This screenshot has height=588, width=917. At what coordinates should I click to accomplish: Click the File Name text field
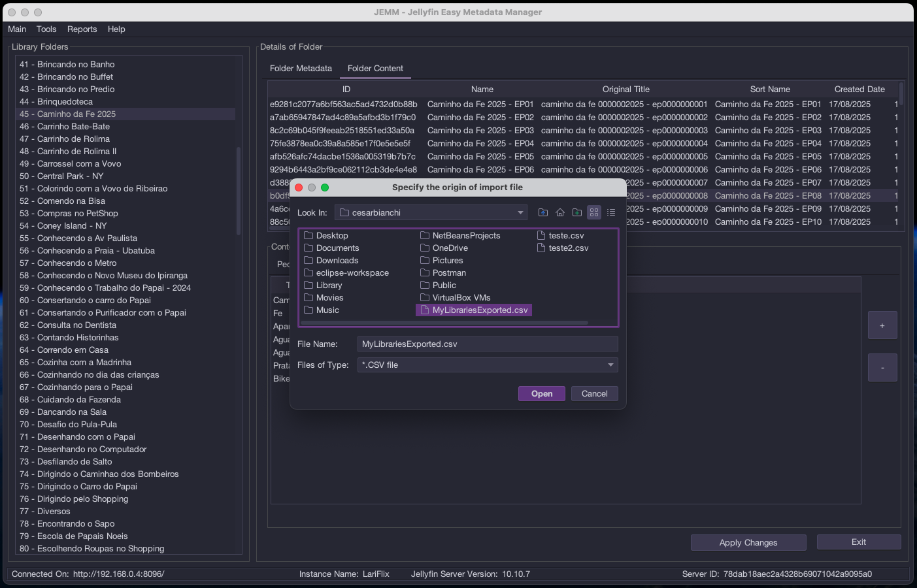(x=487, y=344)
